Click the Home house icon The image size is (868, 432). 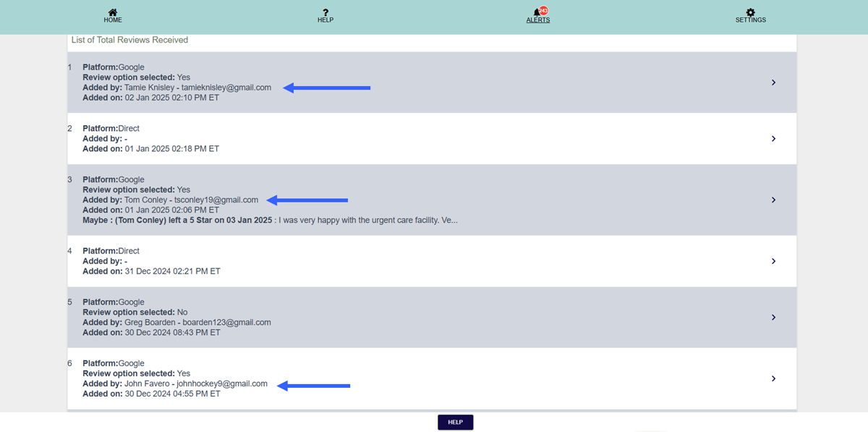point(113,12)
